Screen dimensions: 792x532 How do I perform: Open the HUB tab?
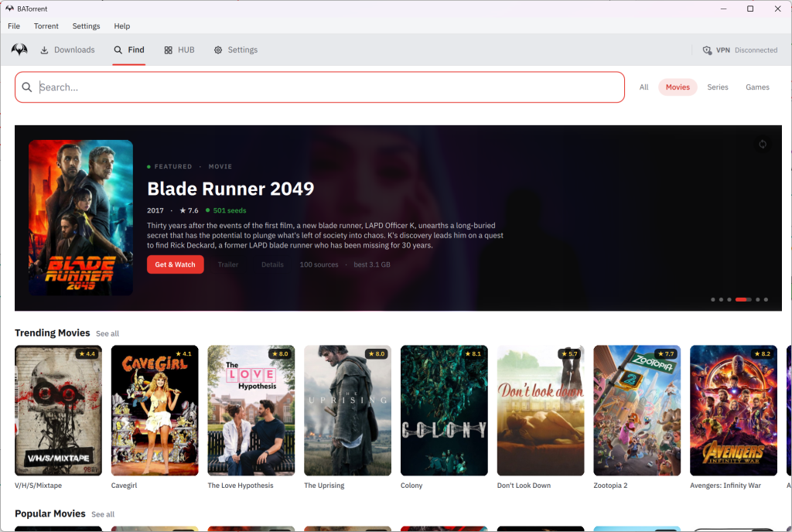[179, 50]
